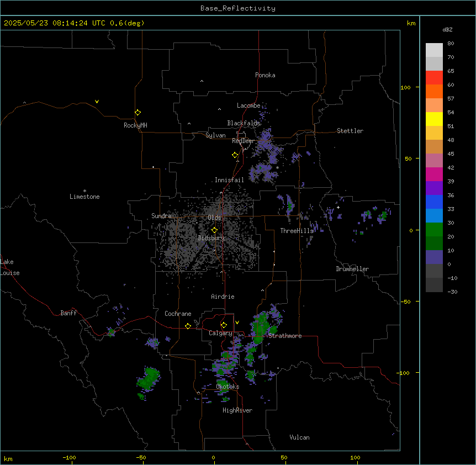Screen dimensions: 476x465
Task: Click the Sundre town label
Action: tap(161, 216)
